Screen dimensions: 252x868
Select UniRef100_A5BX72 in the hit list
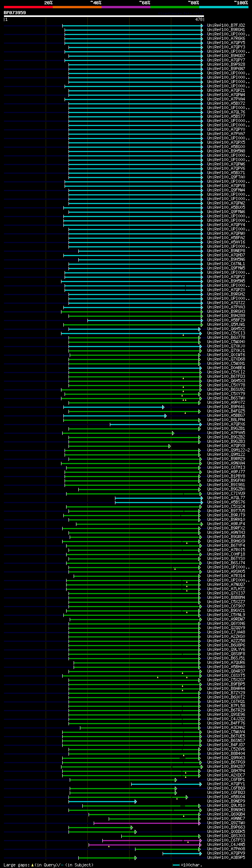226,104
